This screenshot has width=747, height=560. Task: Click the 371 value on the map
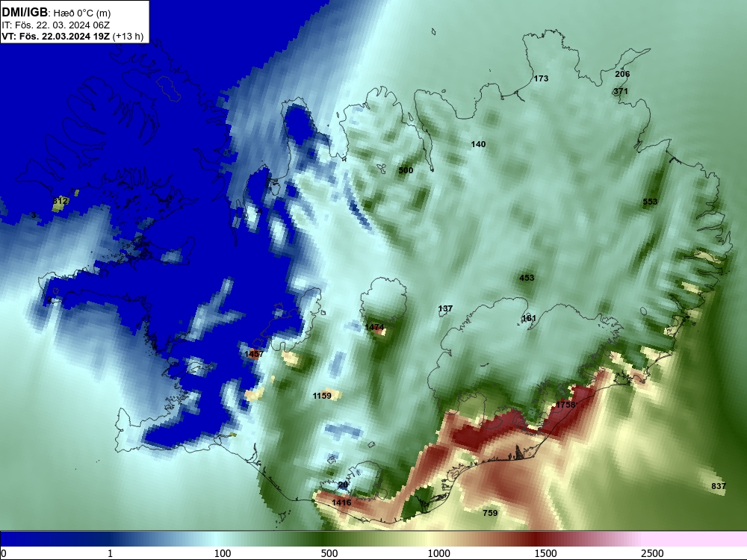[621, 91]
